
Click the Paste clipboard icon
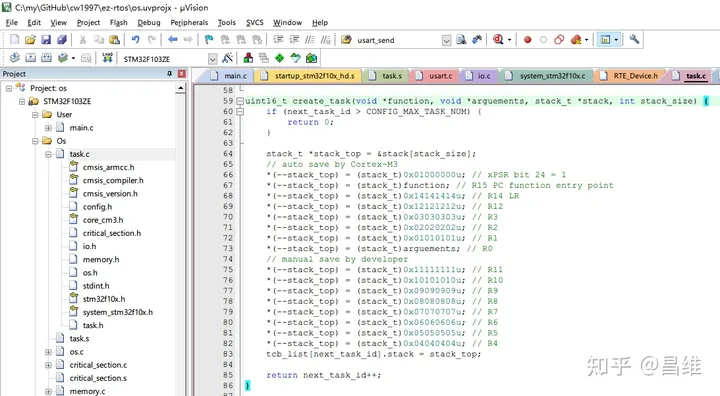coord(114,40)
